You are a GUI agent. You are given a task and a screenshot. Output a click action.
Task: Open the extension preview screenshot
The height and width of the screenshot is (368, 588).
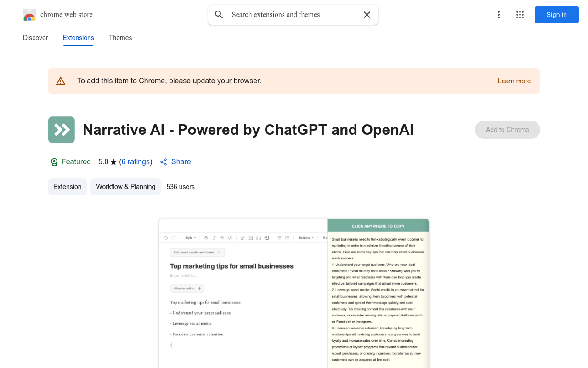pos(294,293)
